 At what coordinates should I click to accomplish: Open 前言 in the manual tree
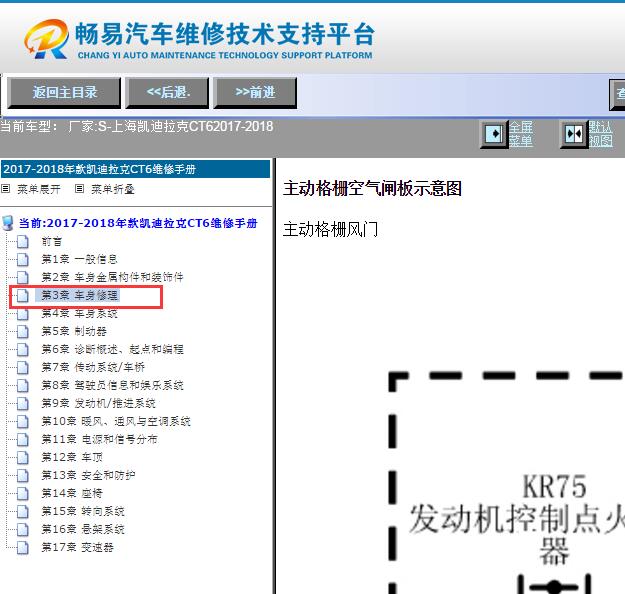click(52, 241)
